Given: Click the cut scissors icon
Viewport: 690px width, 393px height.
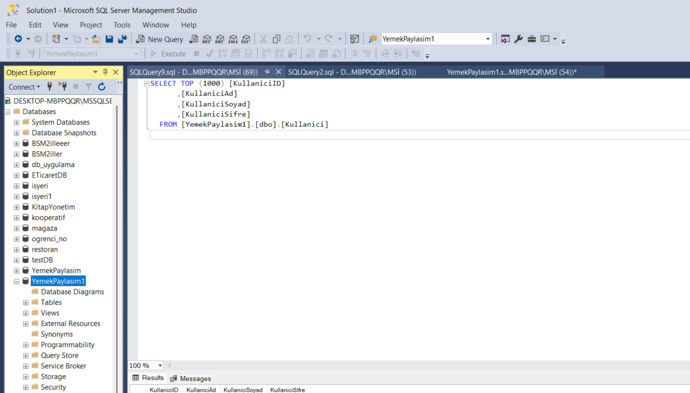Looking at the screenshot, I should (263, 39).
